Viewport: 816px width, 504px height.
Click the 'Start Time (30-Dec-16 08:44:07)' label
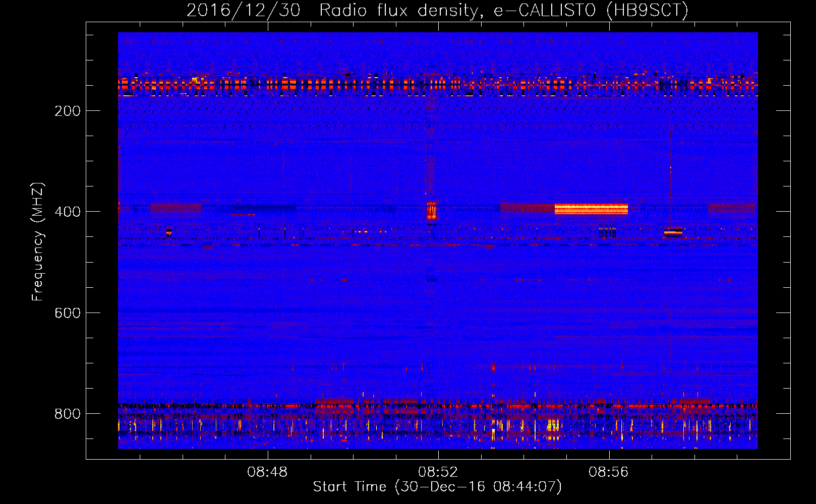click(437, 487)
